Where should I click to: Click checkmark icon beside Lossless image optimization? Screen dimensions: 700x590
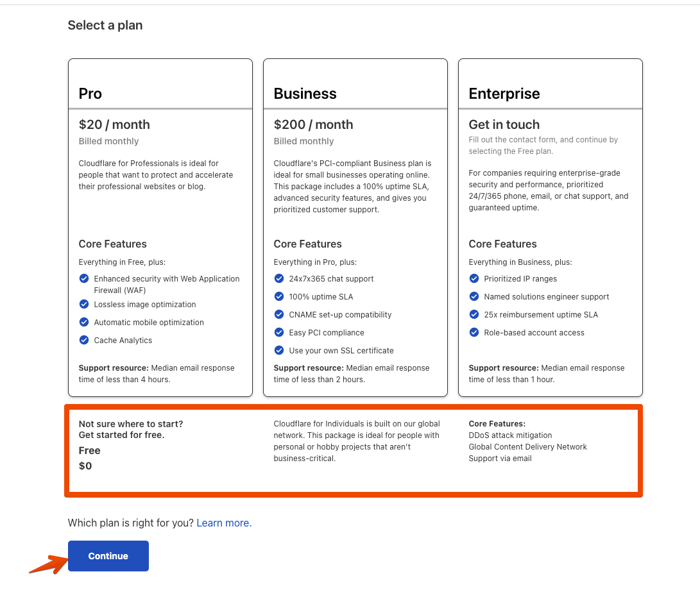point(84,304)
